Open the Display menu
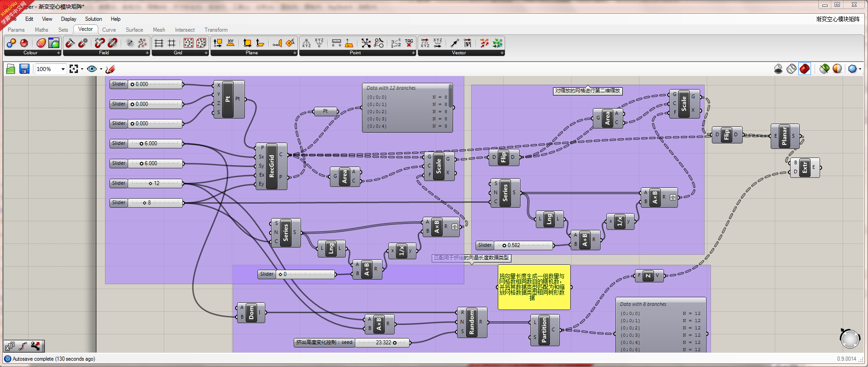Viewport: 868px width, 367px height. click(x=69, y=19)
